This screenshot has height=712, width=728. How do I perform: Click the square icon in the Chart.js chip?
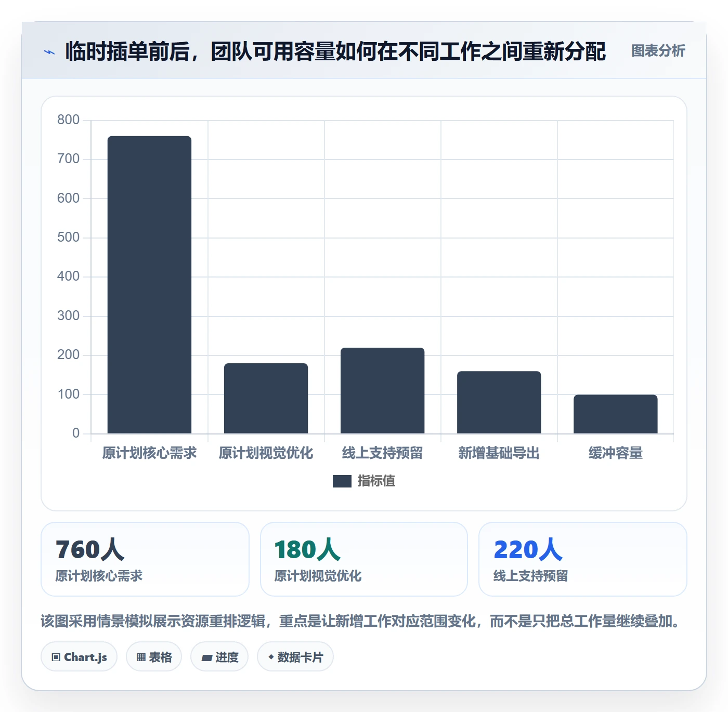point(56,657)
